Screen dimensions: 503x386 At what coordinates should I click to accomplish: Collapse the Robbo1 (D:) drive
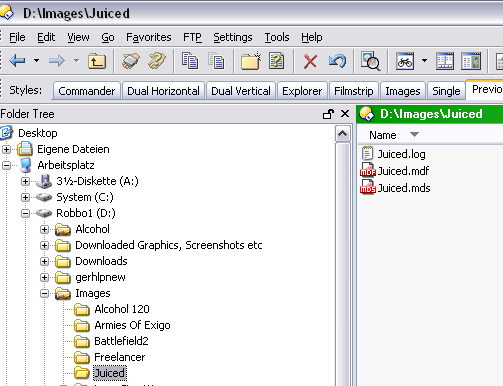pos(25,213)
